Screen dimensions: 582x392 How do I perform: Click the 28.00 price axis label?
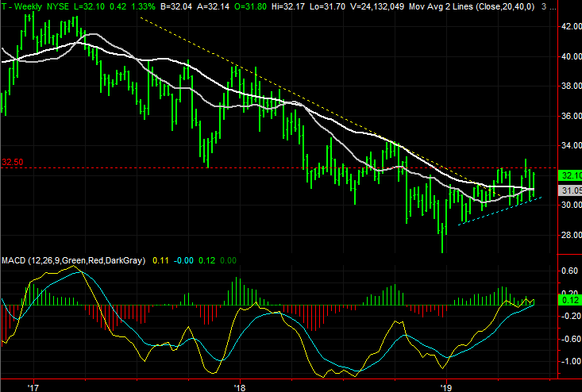pyautogui.click(x=569, y=235)
